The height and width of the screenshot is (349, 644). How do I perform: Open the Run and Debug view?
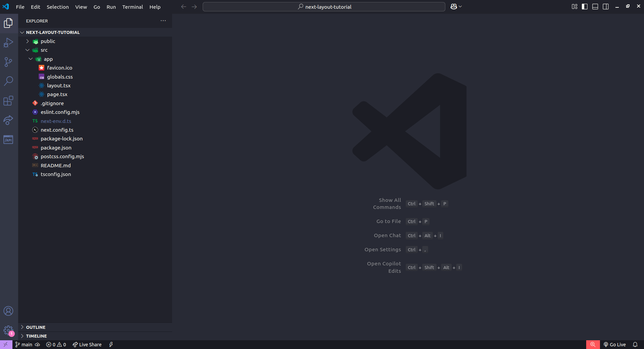[x=8, y=43]
